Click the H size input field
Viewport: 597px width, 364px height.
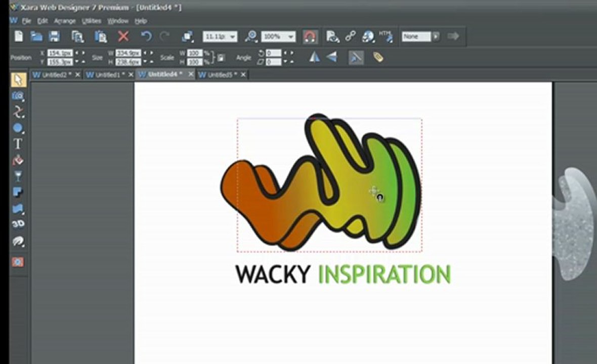click(129, 62)
